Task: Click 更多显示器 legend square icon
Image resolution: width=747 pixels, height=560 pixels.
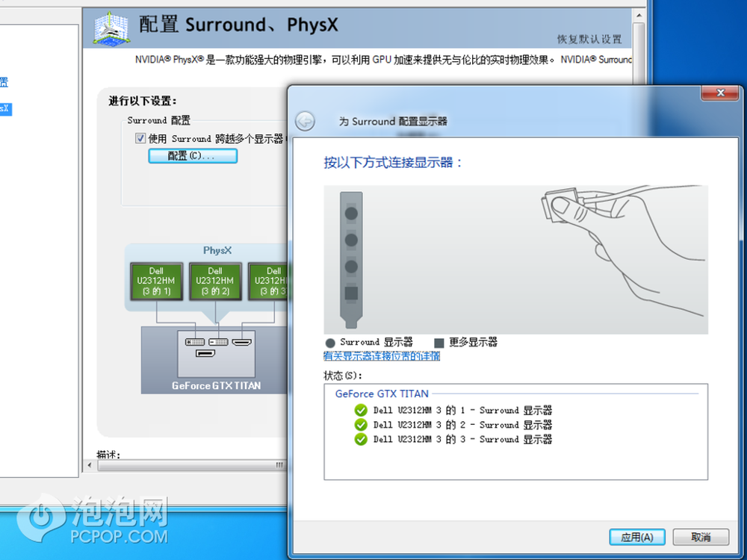Action: (439, 343)
